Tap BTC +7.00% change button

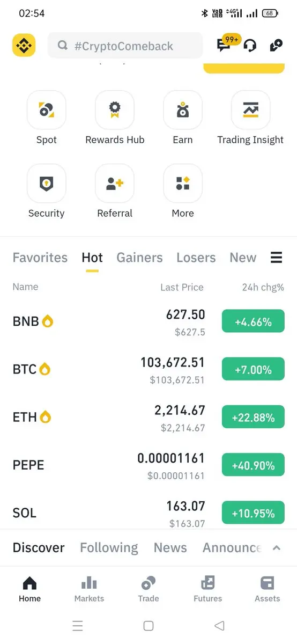(253, 370)
